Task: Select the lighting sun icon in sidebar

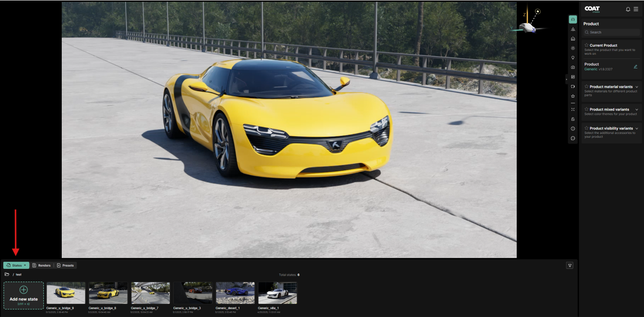Action: (573, 48)
